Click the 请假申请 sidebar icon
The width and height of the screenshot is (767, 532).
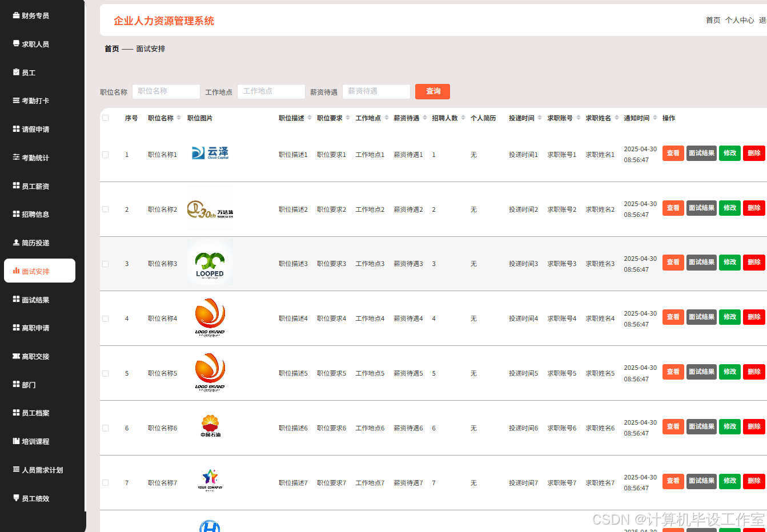pyautogui.click(x=16, y=129)
